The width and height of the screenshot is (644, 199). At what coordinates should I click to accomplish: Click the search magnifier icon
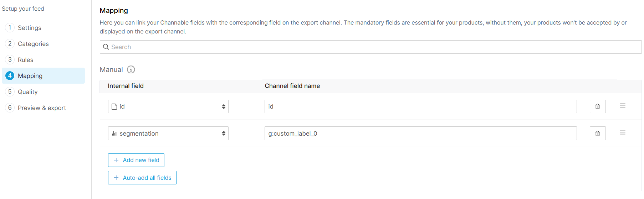click(106, 47)
